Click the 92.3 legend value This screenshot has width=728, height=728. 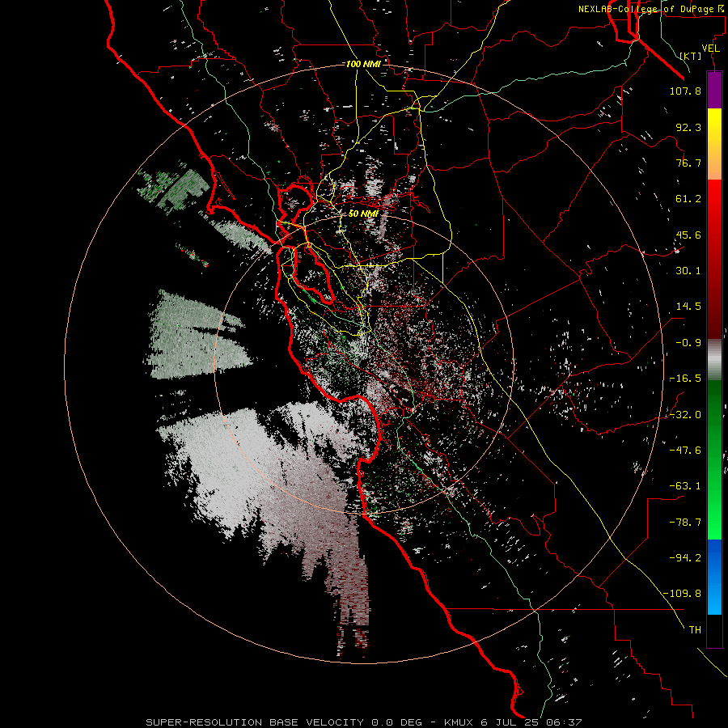click(x=688, y=127)
